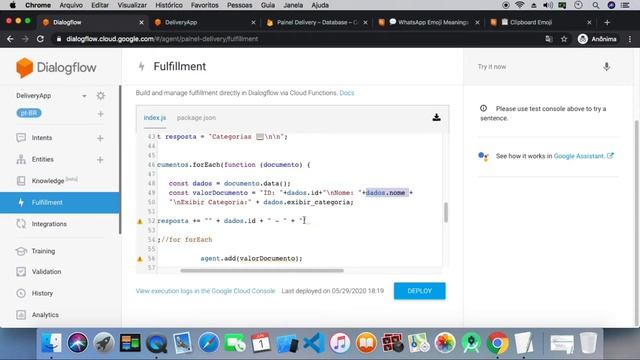Click the Entities hierarchy icon

pos(21,159)
